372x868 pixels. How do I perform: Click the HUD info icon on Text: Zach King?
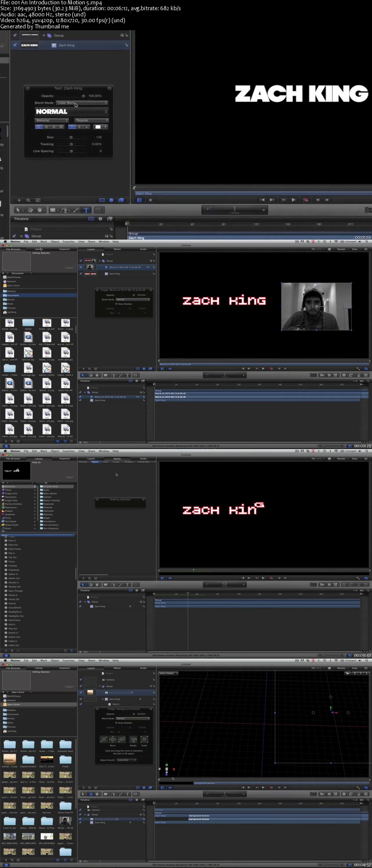109,88
